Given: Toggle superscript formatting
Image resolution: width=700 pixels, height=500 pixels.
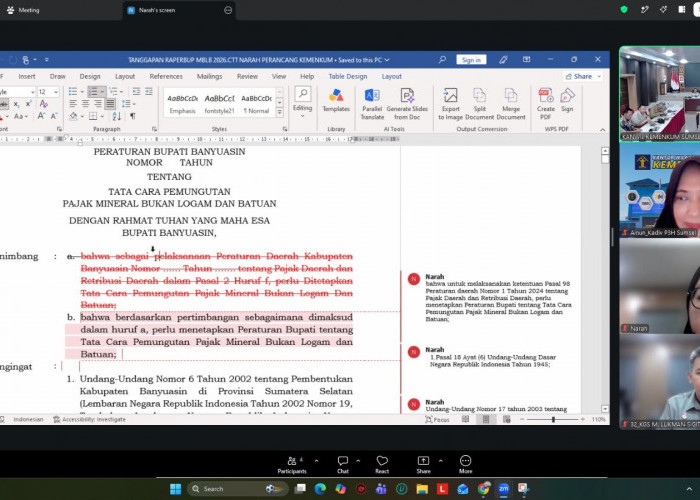Looking at the screenshot, I should coord(28,104).
